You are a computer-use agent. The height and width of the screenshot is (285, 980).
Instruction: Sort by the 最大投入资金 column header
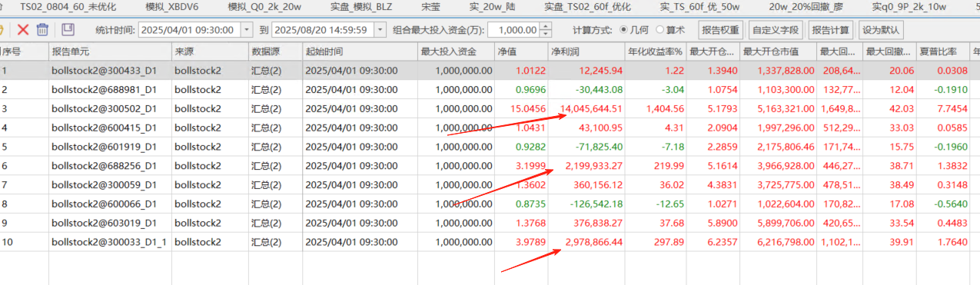(x=456, y=52)
